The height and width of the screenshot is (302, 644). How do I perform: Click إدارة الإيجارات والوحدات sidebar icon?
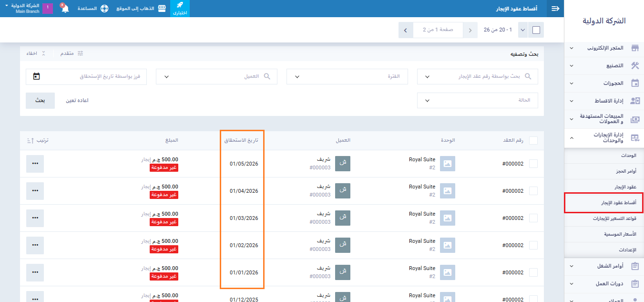point(635,137)
